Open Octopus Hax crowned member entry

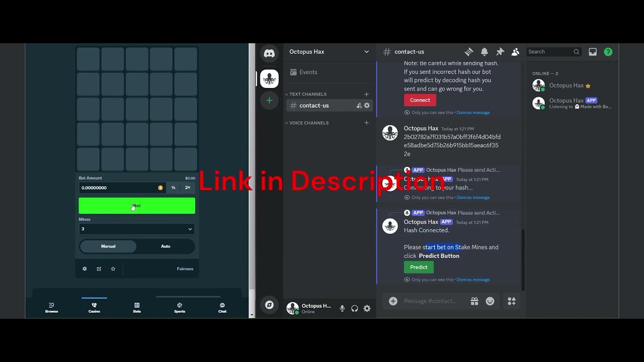coord(574,85)
